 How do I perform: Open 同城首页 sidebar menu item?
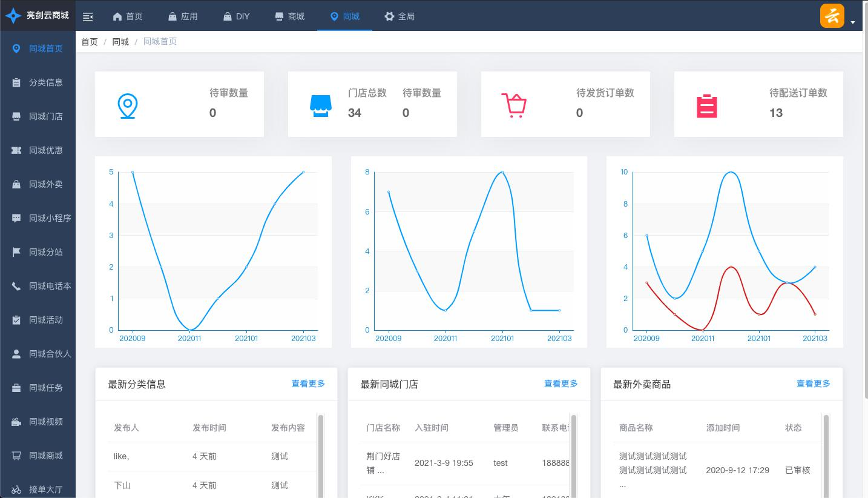pos(38,48)
